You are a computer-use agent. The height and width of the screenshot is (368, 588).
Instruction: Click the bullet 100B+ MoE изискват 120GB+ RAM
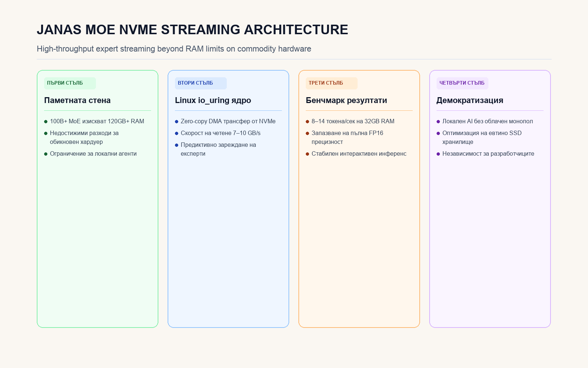click(x=94, y=121)
